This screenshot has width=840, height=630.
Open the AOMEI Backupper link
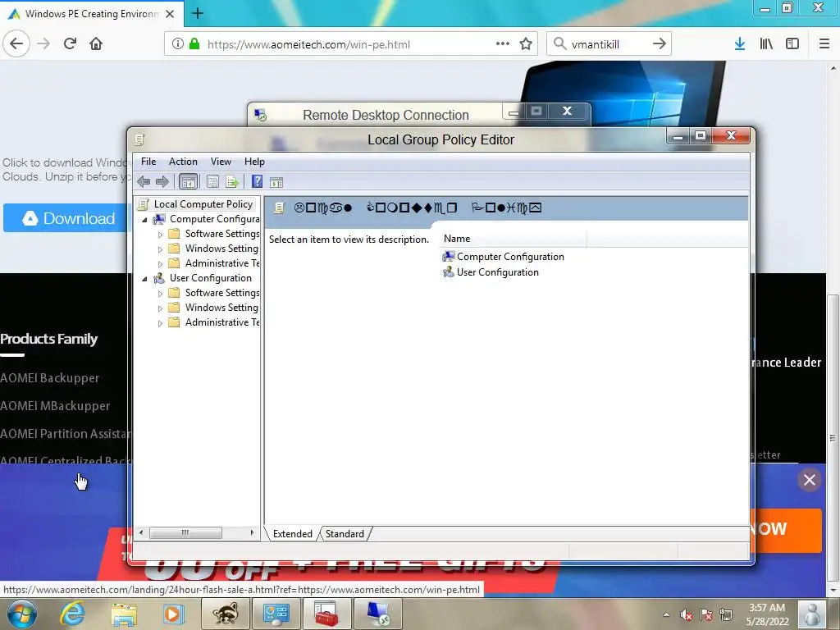pos(50,377)
